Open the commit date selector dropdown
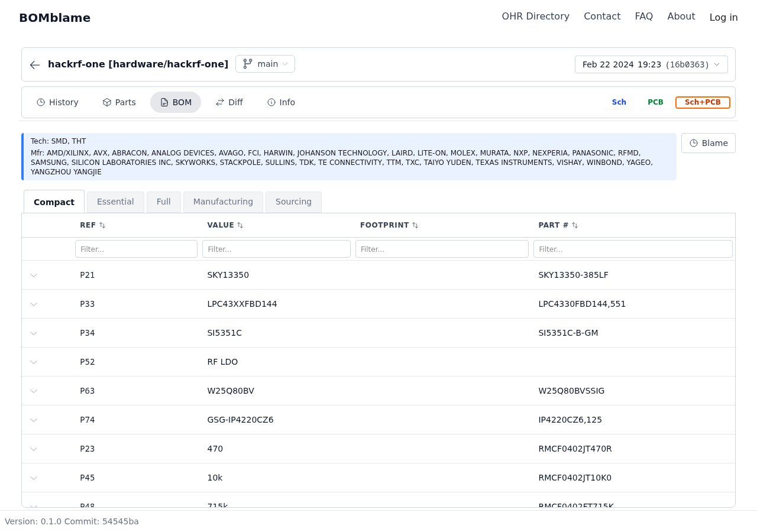 (651, 64)
